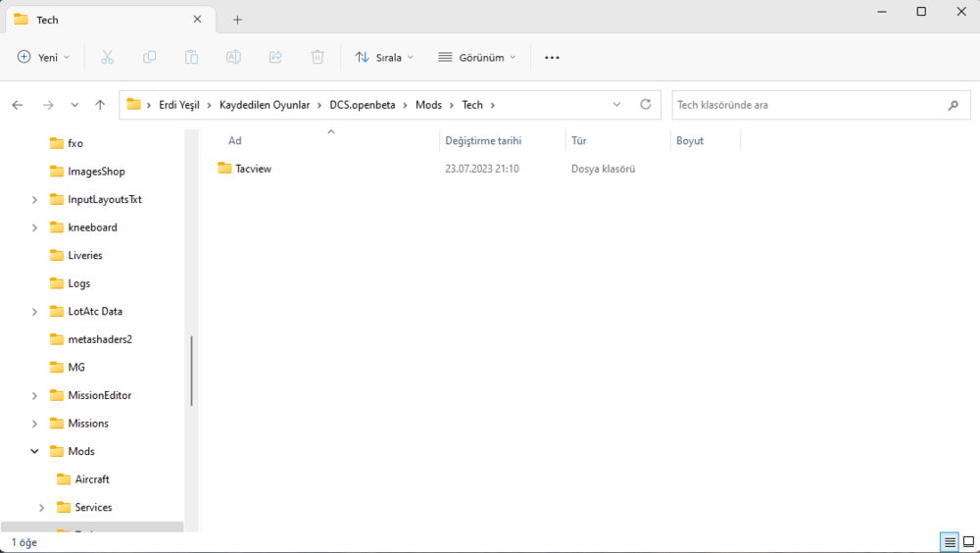Open the Sırala sort dropdown
The width and height of the screenshot is (980, 553).
[384, 57]
